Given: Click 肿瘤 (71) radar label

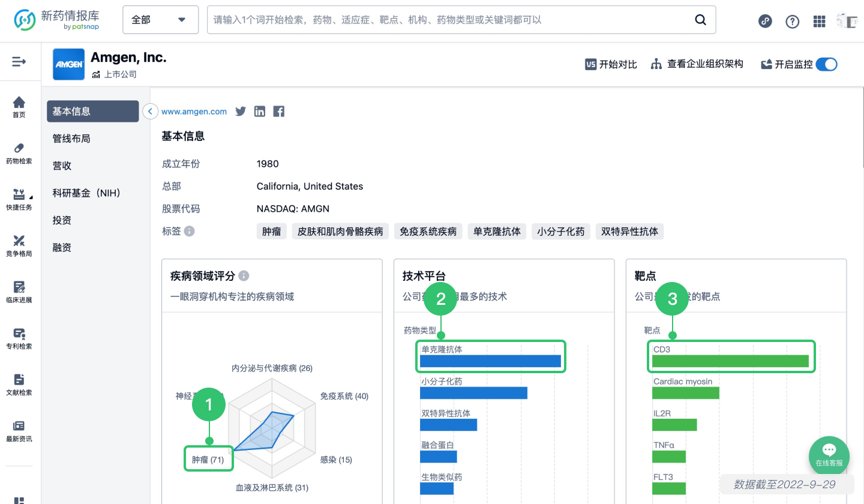Looking at the screenshot, I should 208,460.
